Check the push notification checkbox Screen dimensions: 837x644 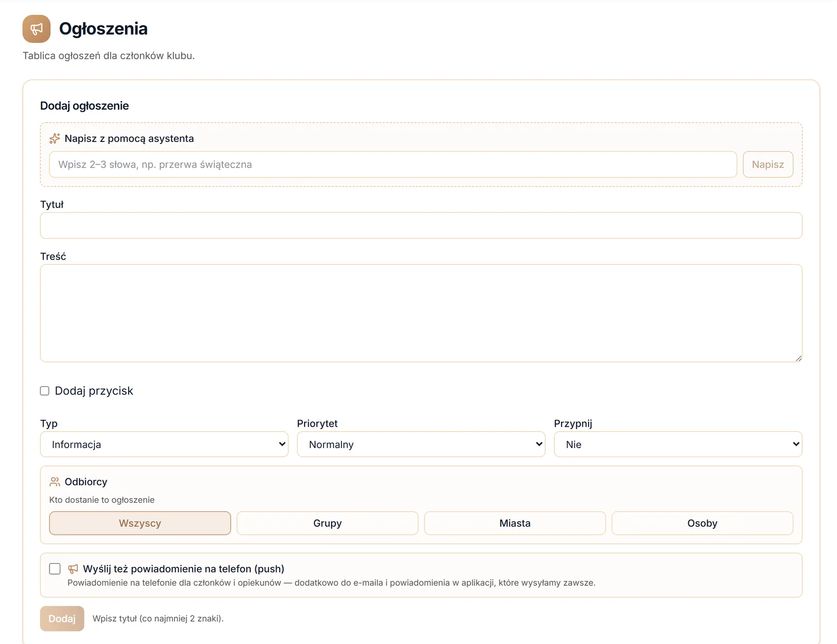55,568
